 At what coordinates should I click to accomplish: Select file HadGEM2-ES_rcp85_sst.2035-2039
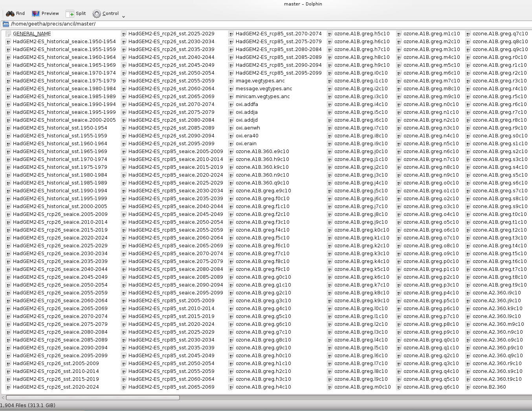[x=171, y=348]
